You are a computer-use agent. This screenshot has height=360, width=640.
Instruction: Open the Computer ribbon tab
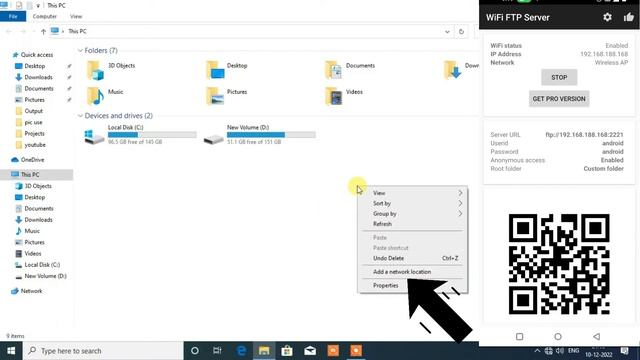click(44, 16)
